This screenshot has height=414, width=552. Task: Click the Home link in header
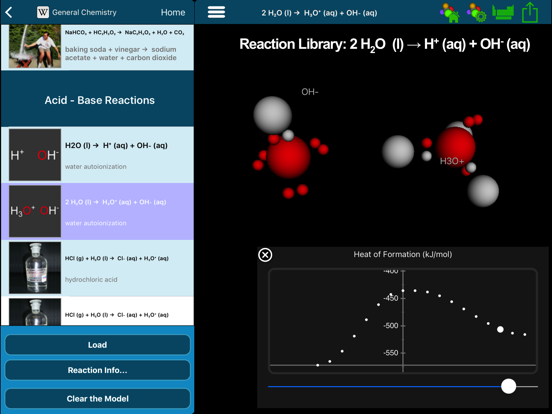(x=173, y=12)
